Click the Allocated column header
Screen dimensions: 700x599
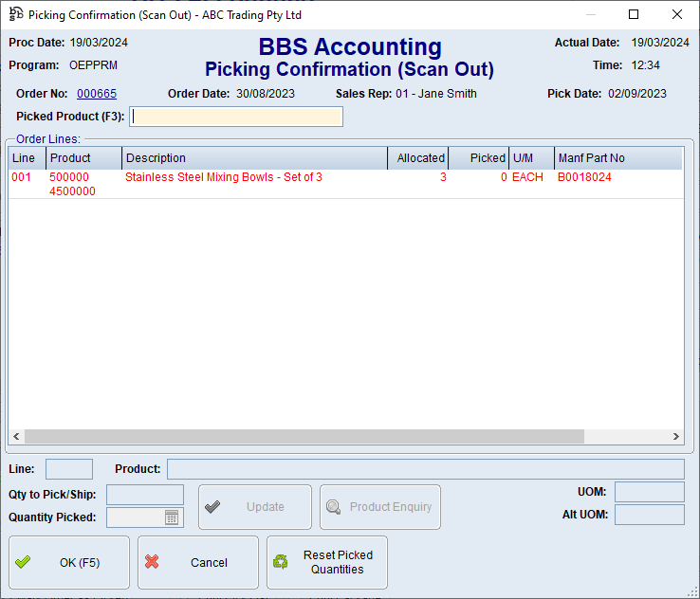[418, 158]
